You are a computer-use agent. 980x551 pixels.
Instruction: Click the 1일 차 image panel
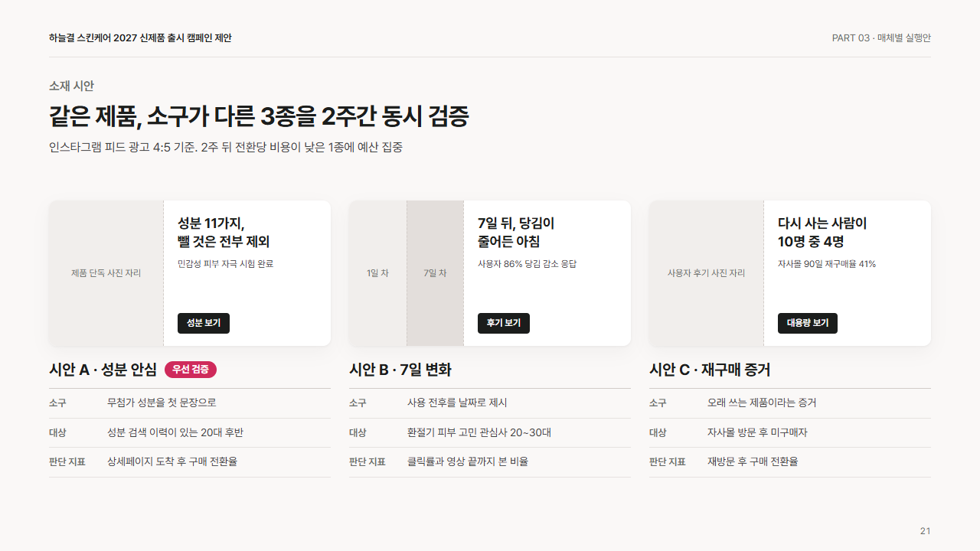(x=377, y=273)
